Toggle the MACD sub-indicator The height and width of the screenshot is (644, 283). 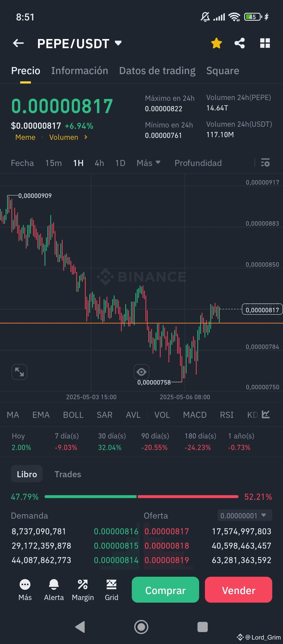click(195, 415)
